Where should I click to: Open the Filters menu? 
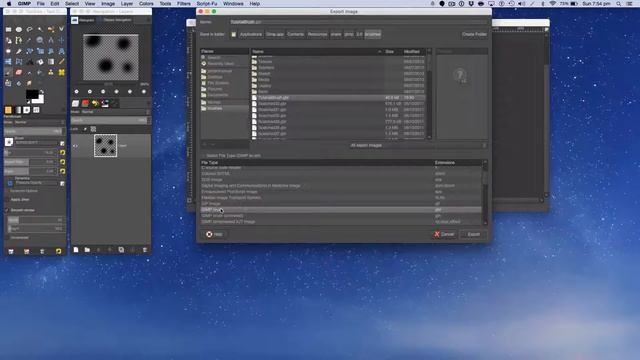pyautogui.click(x=184, y=4)
